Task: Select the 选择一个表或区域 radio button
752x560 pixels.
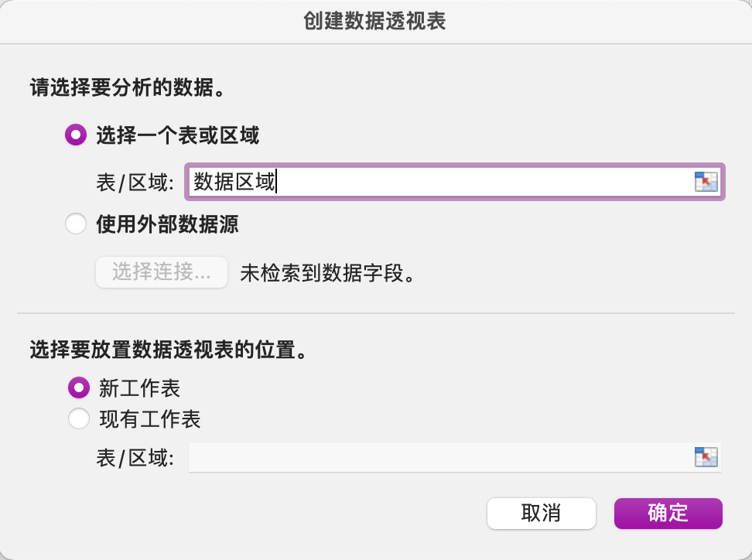Action: (x=76, y=135)
